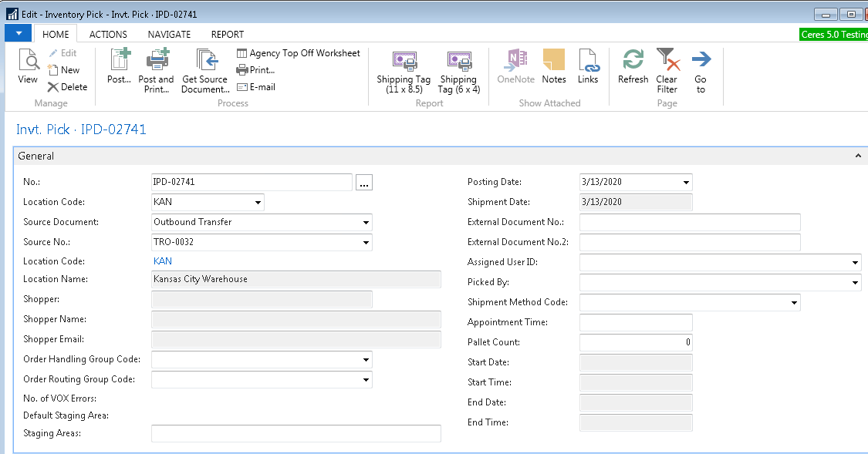Open Agency Top Off Worksheet
Image resolution: width=868 pixels, height=454 pixels.
(298, 53)
